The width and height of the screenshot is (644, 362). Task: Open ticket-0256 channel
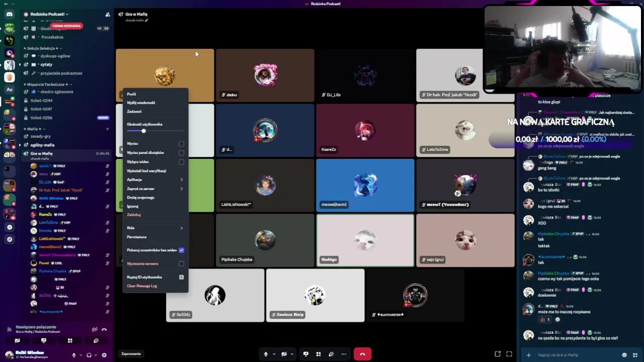click(x=66, y=118)
